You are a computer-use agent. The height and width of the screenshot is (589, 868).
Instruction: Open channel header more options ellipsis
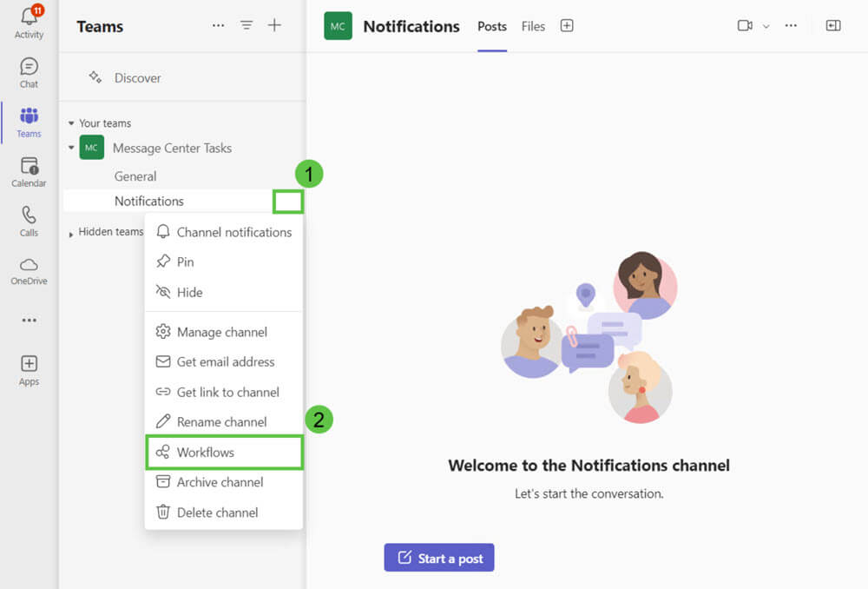791,25
